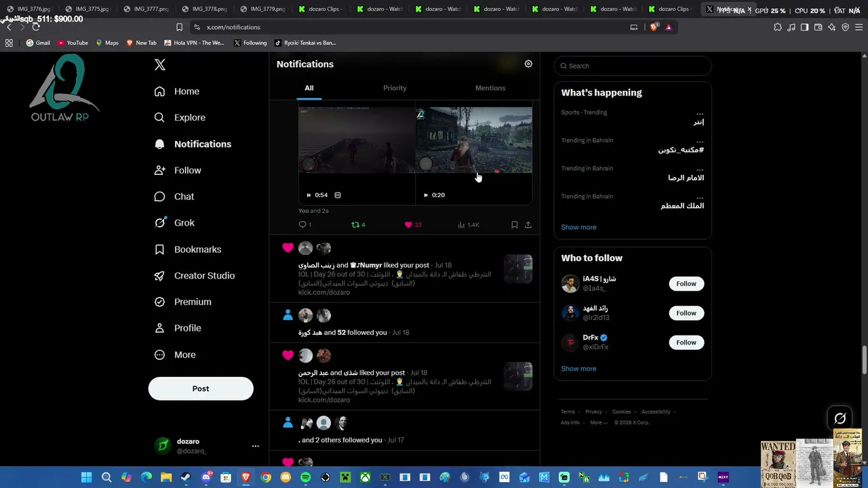Image resolution: width=868 pixels, height=488 pixels.
Task: Open the Home page from the sidebar
Action: 177,91
